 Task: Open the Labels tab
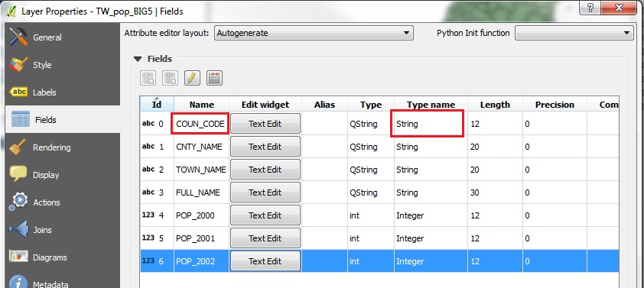63,92
